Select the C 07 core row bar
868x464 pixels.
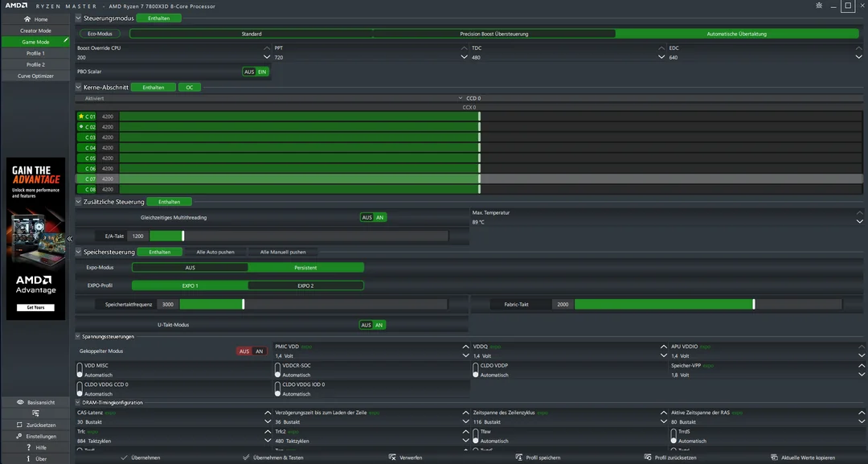(469, 179)
